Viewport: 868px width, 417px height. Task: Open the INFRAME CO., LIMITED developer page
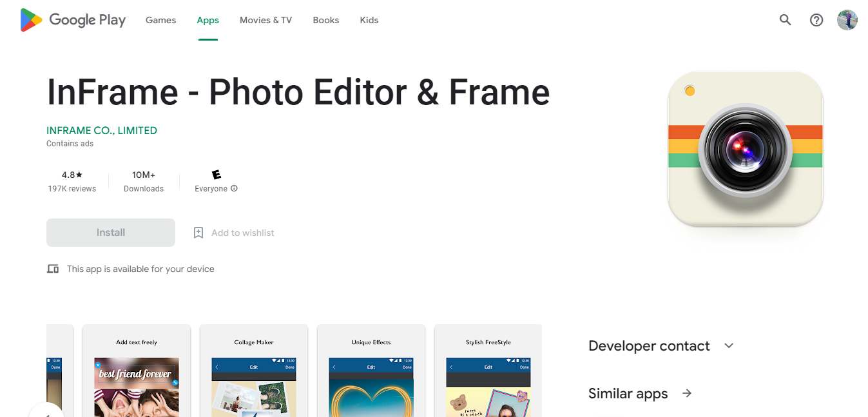pos(101,130)
